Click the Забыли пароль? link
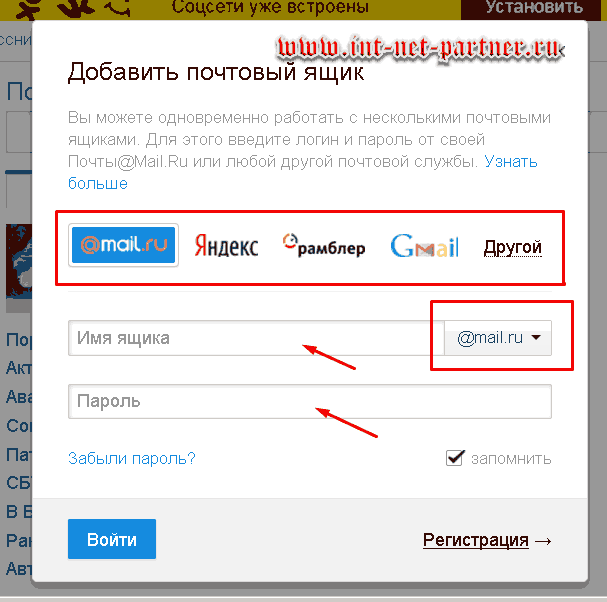This screenshot has height=602, width=607. tap(132, 458)
